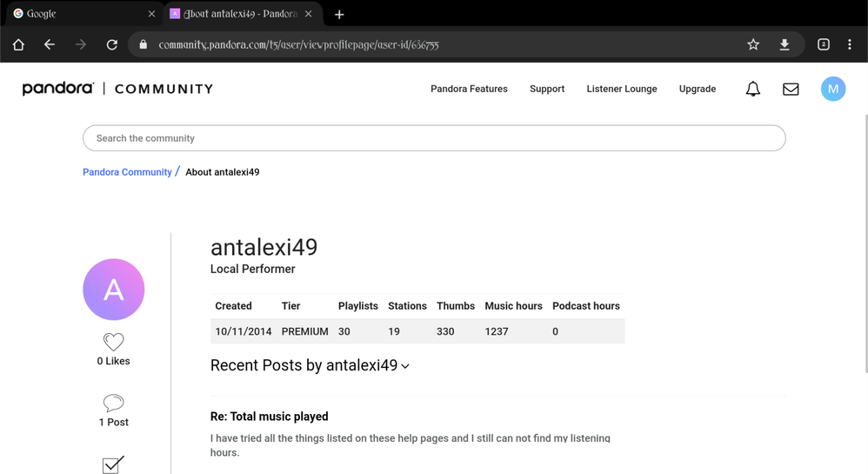Open the 'Re: Total music played' post
The height and width of the screenshot is (474, 868).
[x=269, y=417]
